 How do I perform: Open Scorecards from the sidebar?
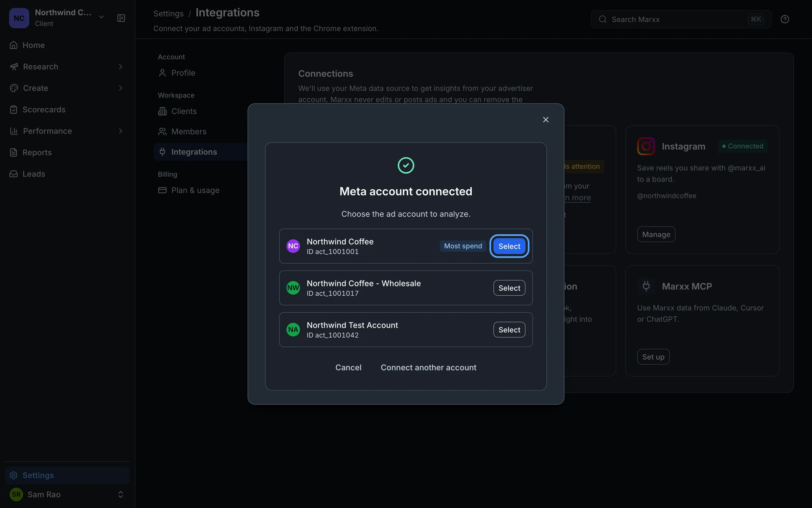tap(67, 109)
